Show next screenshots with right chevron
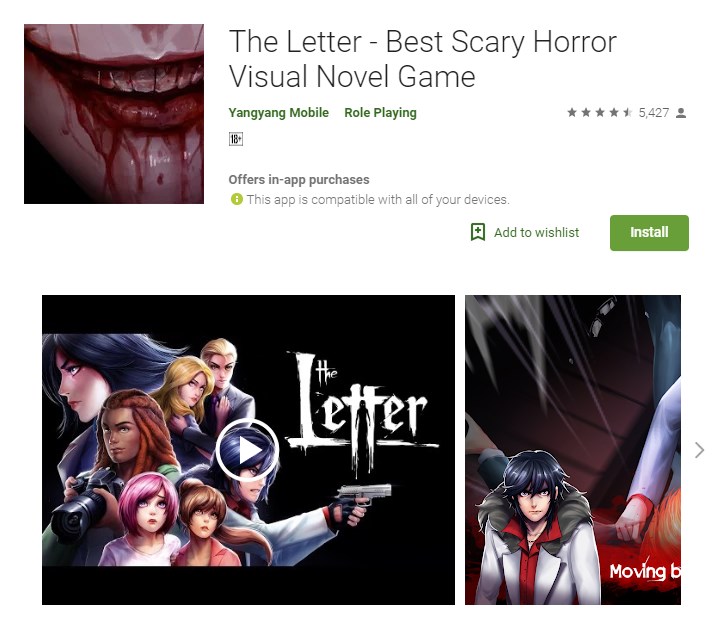Viewport: 713px width, 631px height. 699,450
